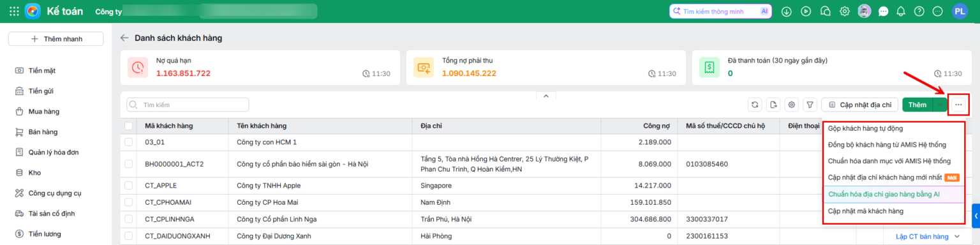This screenshot has height=245, width=980.
Task: Open the three-dot more options button
Action: 958,105
